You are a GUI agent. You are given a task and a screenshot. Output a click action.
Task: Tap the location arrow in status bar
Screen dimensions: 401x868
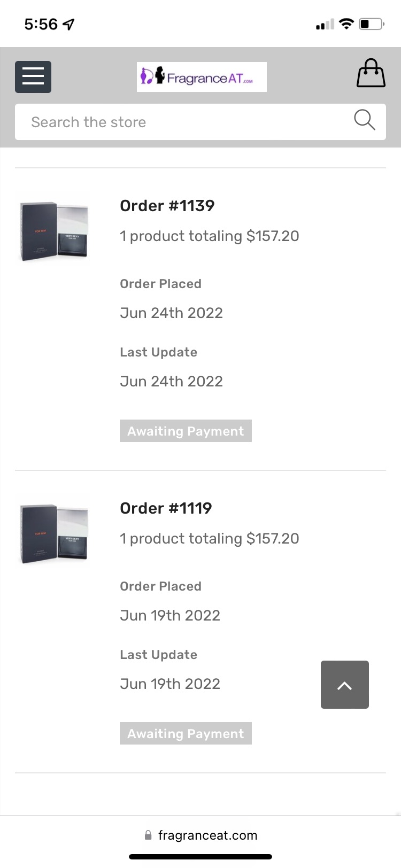point(69,24)
